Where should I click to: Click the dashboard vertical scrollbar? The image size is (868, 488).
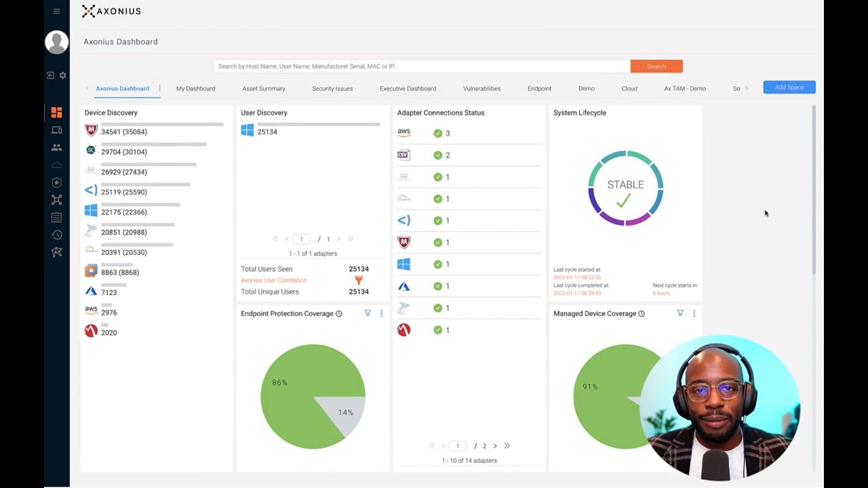click(814, 190)
